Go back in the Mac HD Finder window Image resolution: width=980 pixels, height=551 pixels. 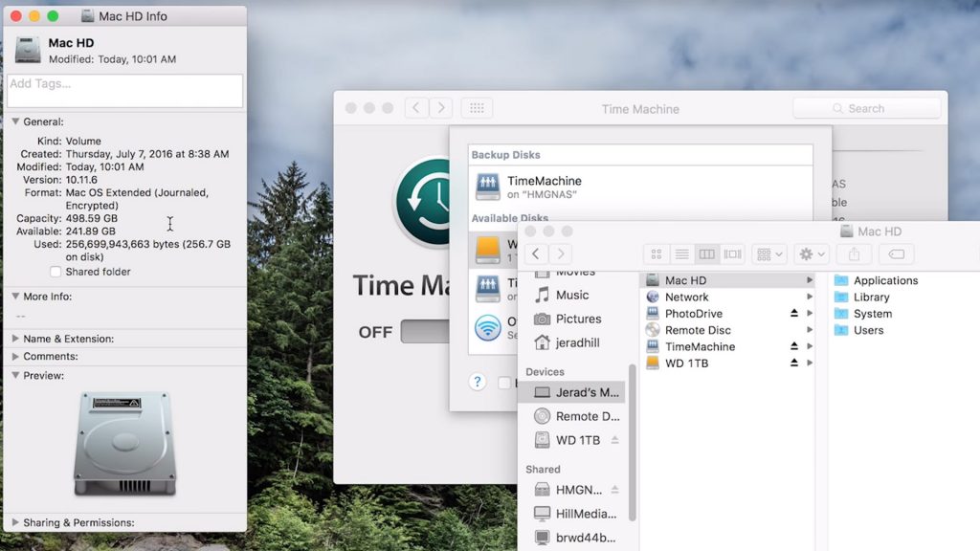coord(536,253)
